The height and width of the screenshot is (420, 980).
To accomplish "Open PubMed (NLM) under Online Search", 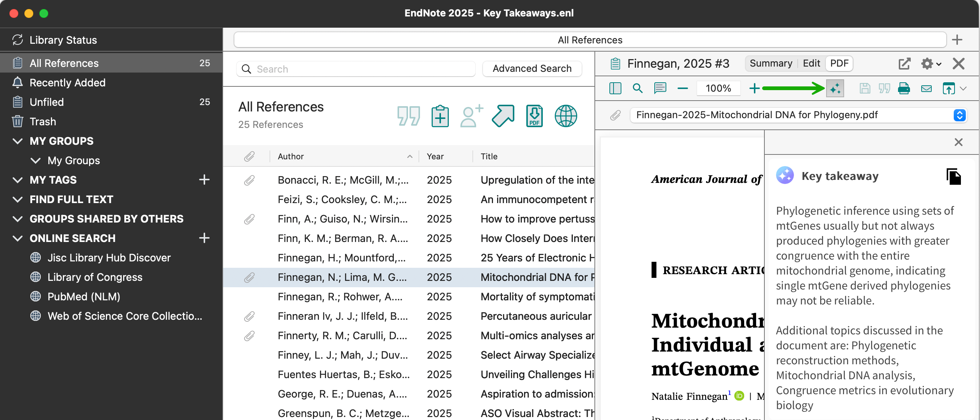I will click(83, 296).
